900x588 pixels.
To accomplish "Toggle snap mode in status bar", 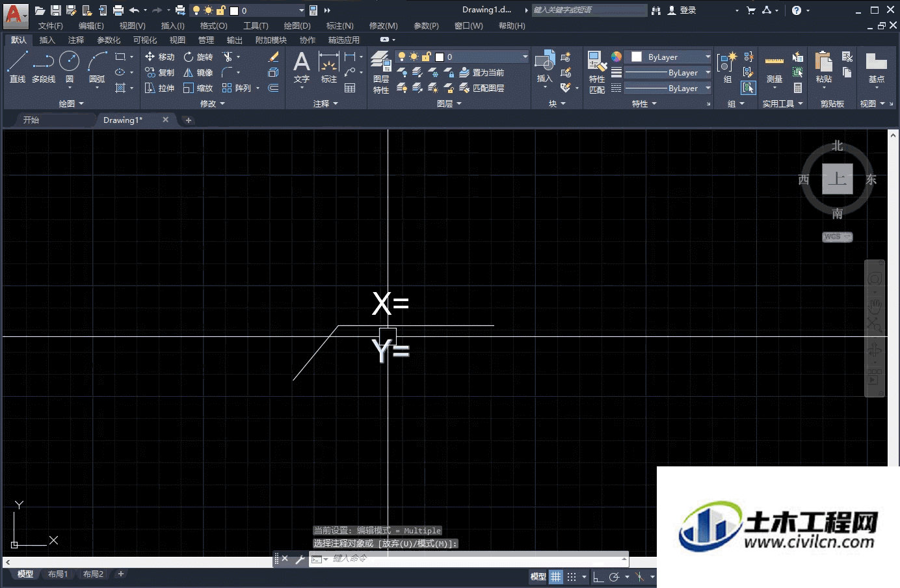I will 572,576.
